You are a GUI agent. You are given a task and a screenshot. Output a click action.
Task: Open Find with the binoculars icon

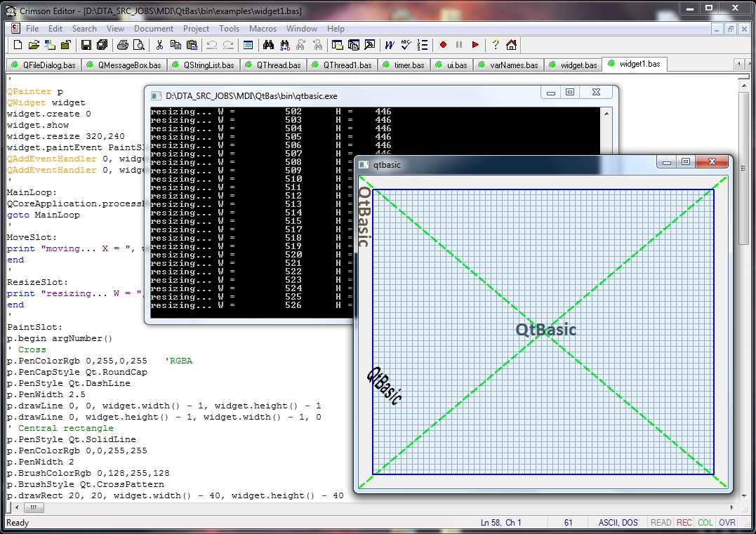[269, 45]
